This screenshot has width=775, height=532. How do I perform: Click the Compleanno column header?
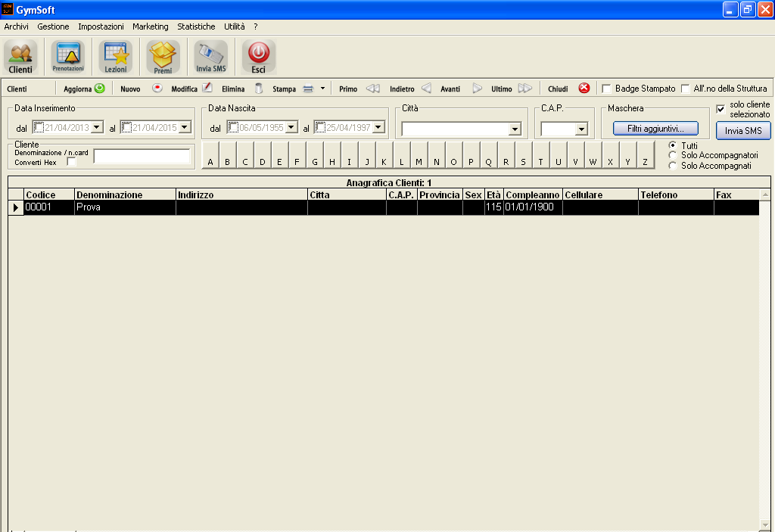point(533,194)
